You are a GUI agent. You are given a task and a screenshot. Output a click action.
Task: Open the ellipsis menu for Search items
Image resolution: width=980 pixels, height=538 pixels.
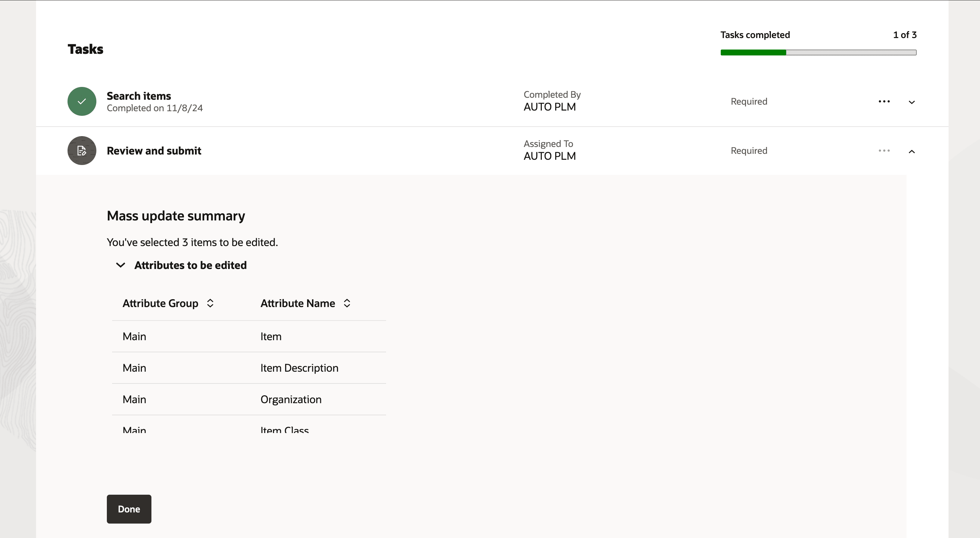(884, 101)
